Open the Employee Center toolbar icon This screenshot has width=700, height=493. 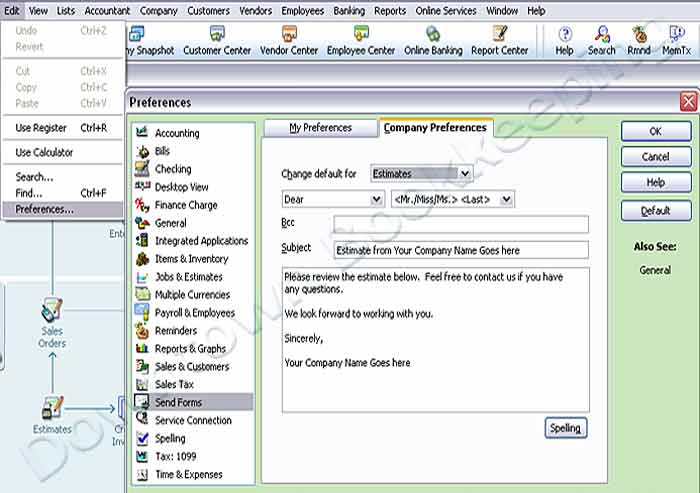pos(361,41)
